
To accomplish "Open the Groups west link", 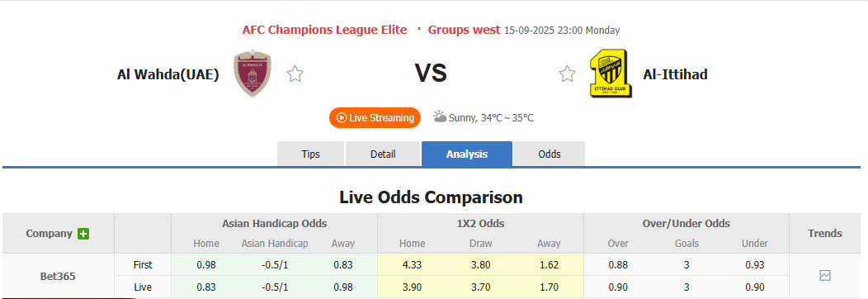I will coord(464,30).
